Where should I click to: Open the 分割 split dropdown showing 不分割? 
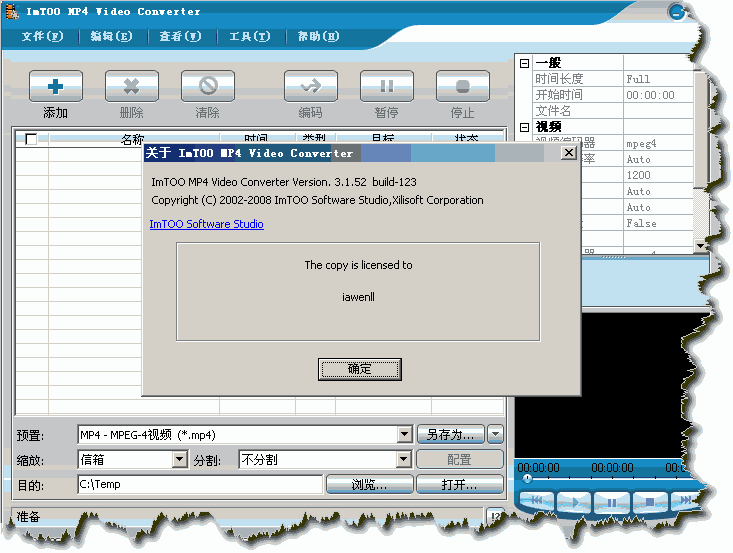click(405, 460)
